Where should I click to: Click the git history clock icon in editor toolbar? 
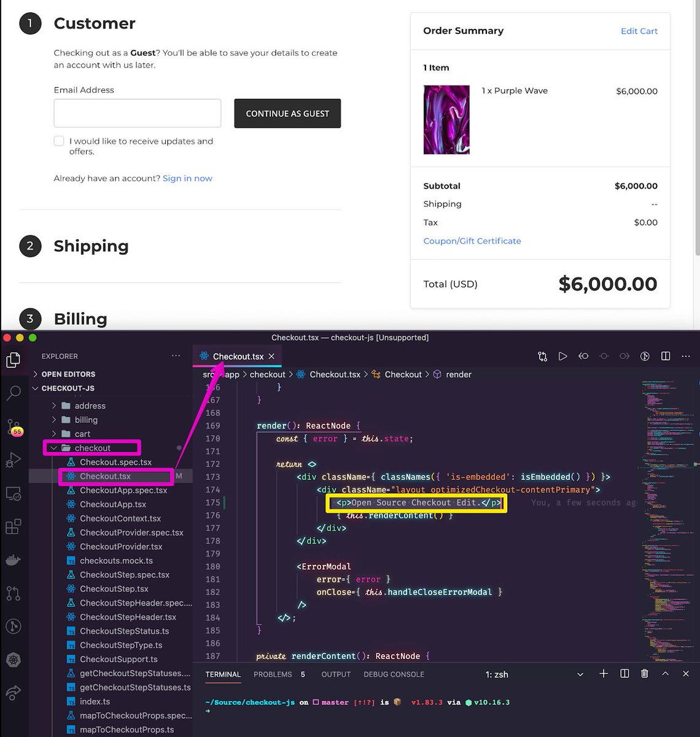point(645,356)
